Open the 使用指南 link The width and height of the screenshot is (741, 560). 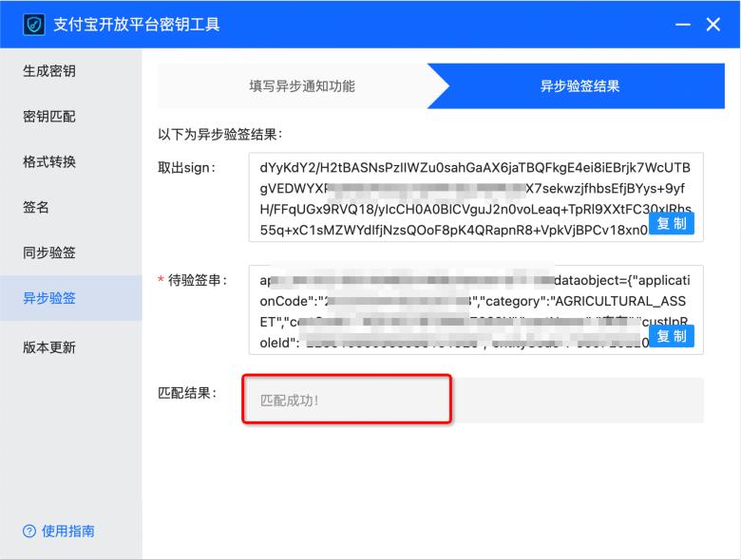point(68,532)
